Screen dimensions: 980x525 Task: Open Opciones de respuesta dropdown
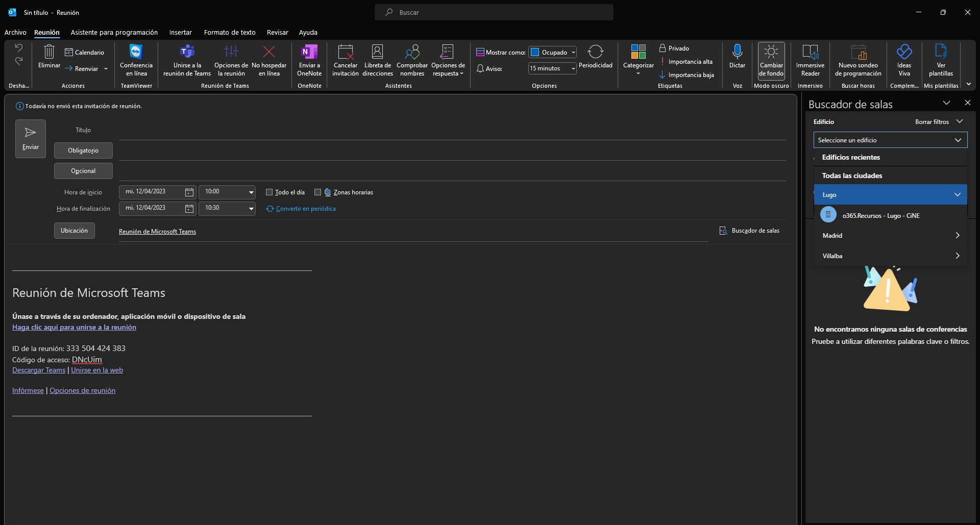(448, 60)
